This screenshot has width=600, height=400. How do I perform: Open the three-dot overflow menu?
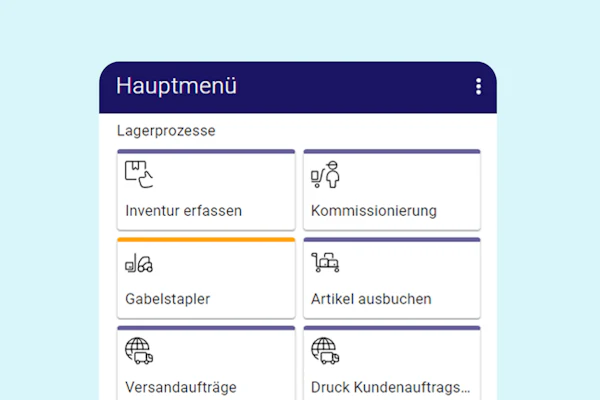478,87
